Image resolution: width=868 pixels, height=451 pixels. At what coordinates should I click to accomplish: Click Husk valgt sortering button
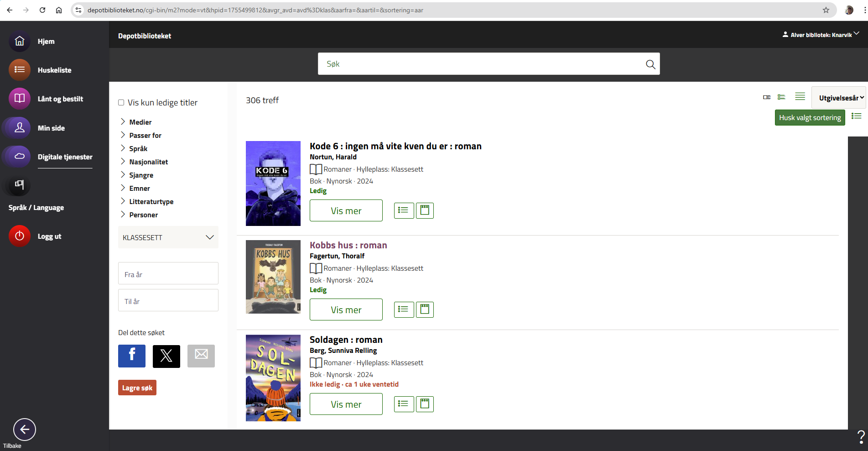coord(810,118)
